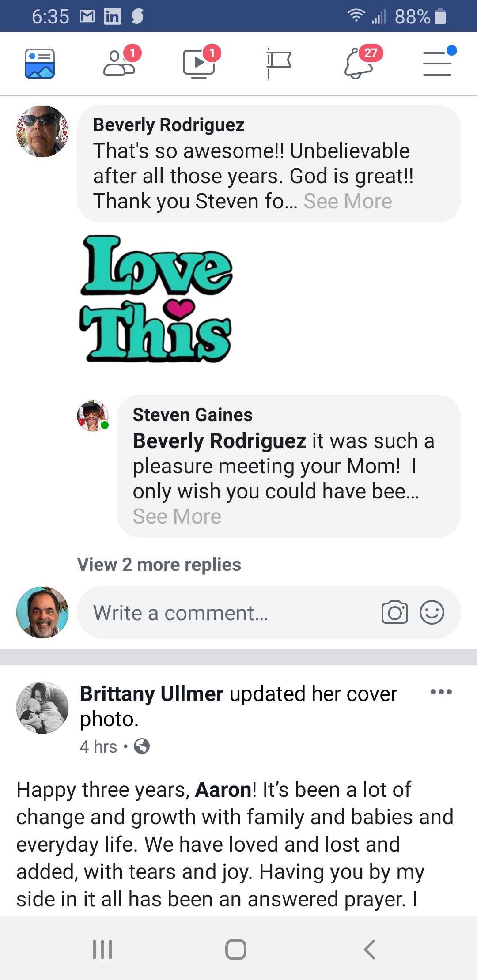The width and height of the screenshot is (477, 980).
Task: Tap the camera icon in comment box
Action: (394, 612)
